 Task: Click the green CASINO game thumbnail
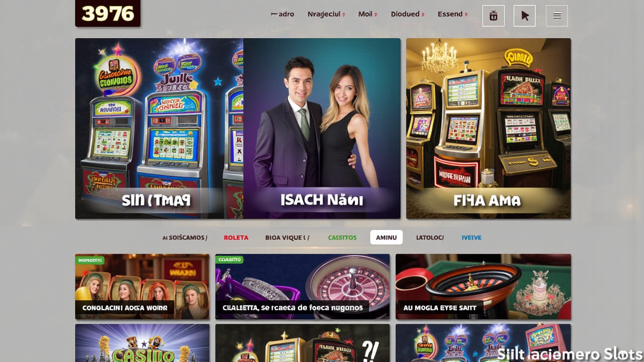(x=142, y=343)
